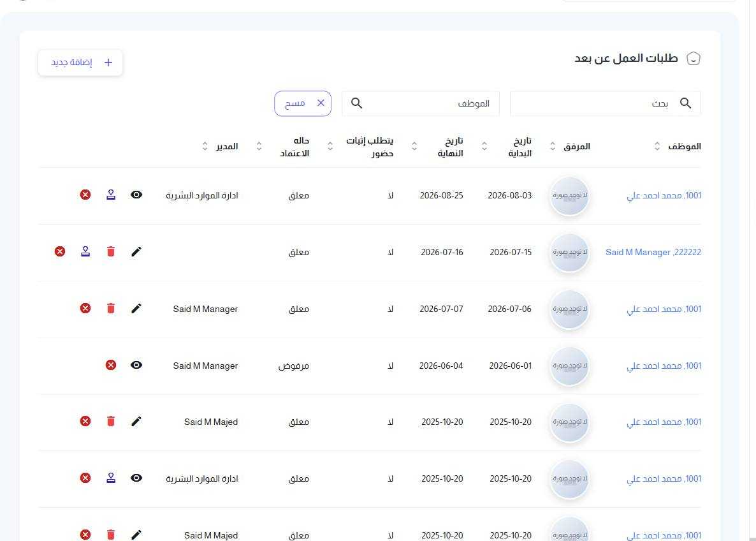This screenshot has width=756, height=541.
Task: Reject the 2026-07-06 request red X
Action: (x=85, y=308)
